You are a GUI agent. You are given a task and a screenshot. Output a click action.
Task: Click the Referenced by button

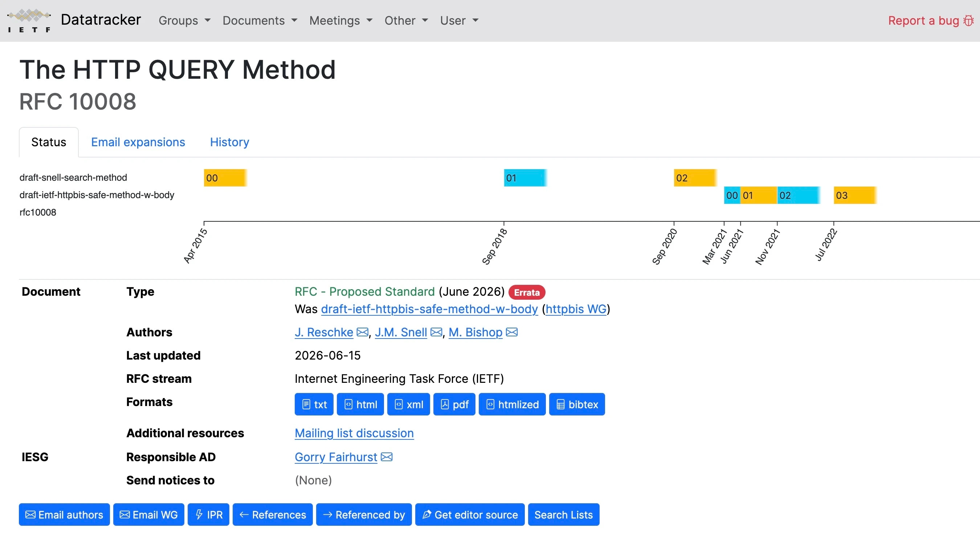tap(364, 515)
